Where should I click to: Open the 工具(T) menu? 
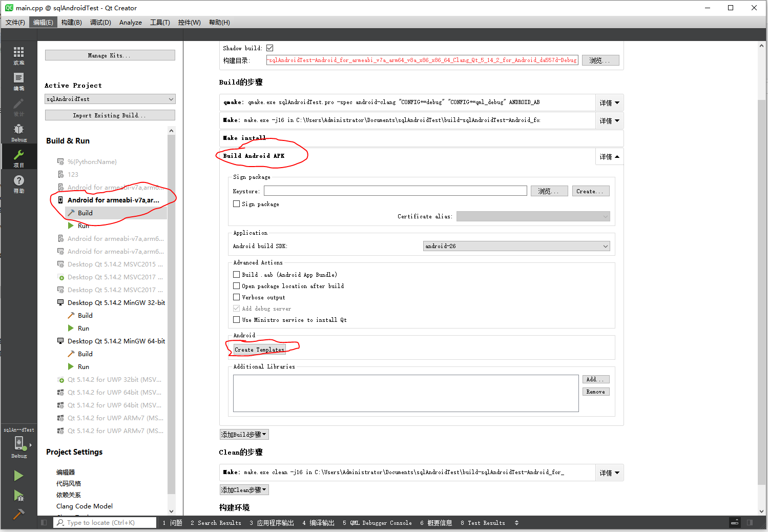click(160, 23)
